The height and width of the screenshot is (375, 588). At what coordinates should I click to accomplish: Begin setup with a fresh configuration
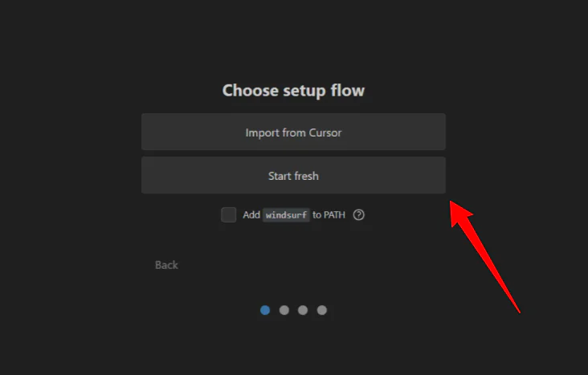[x=293, y=176]
